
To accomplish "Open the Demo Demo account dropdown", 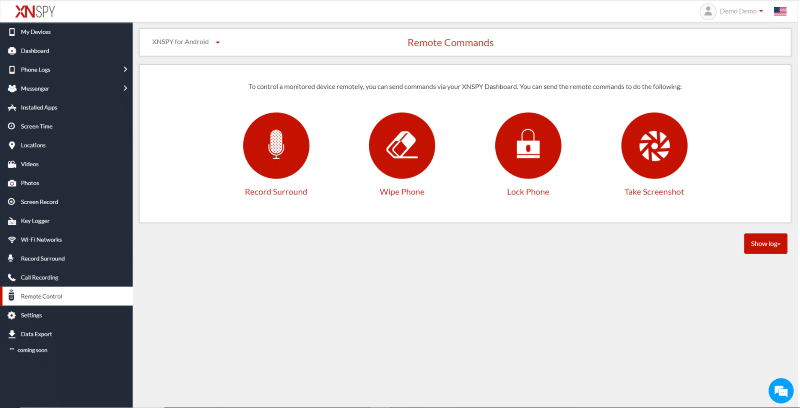I will pos(741,11).
